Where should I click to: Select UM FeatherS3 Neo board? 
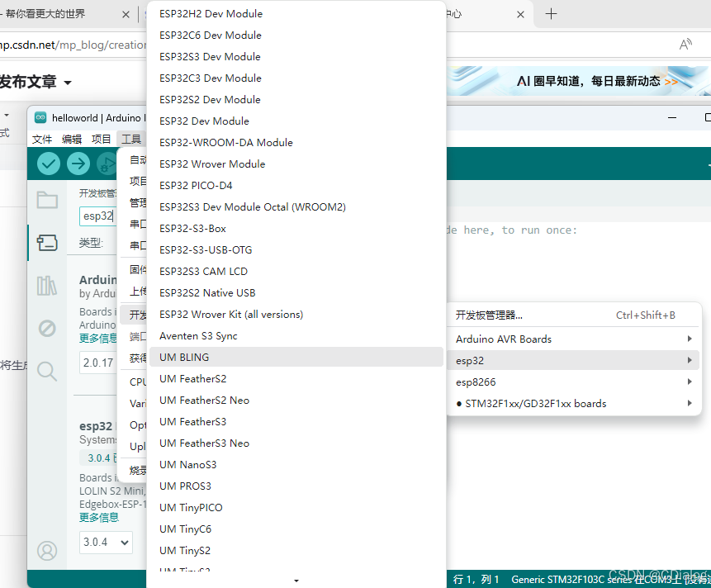point(296,443)
